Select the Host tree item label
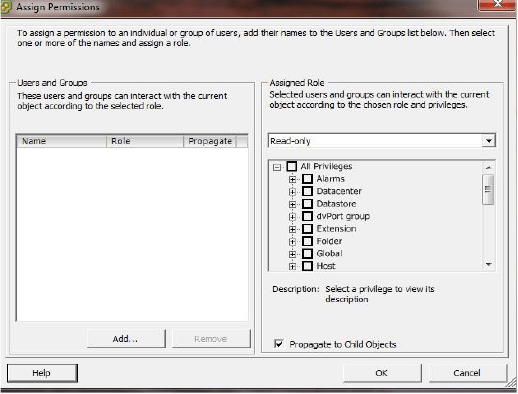The height and width of the screenshot is (394, 518). [326, 266]
